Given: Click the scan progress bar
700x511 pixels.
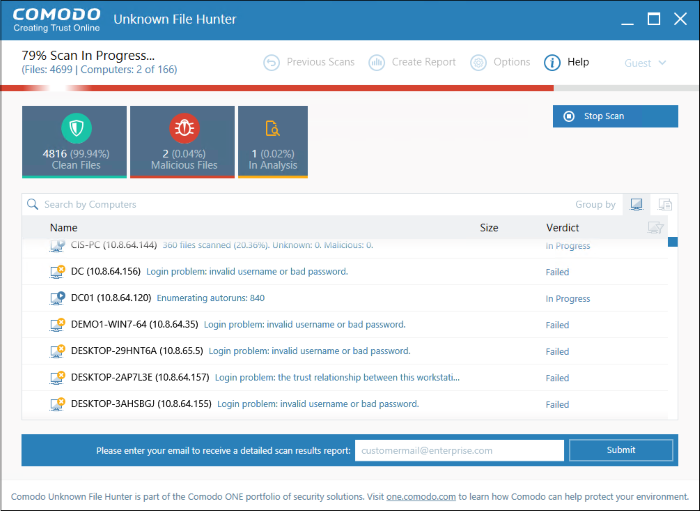Looking at the screenshot, I should pyautogui.click(x=350, y=88).
